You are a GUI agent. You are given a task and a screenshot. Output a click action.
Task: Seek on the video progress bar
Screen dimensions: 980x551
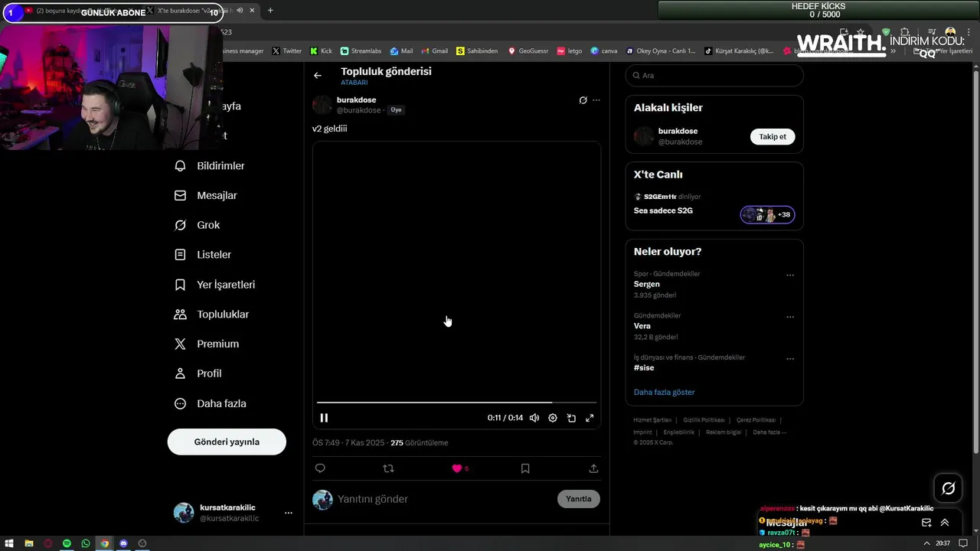[x=456, y=402]
